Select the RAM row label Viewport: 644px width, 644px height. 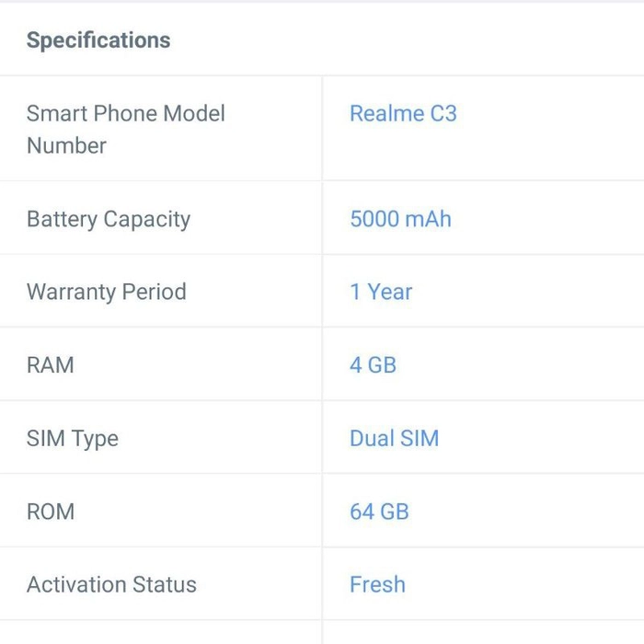point(50,364)
